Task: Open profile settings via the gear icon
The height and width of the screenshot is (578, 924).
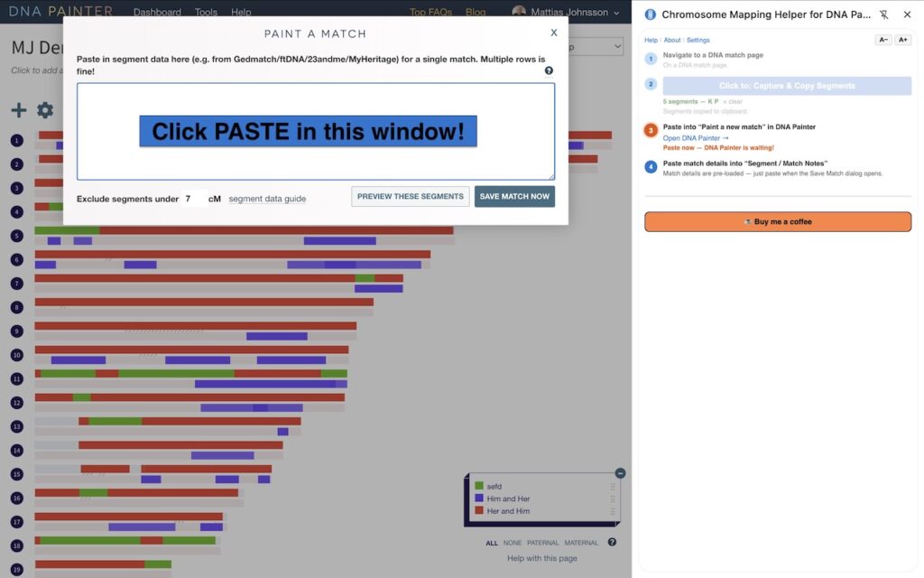Action: [45, 110]
